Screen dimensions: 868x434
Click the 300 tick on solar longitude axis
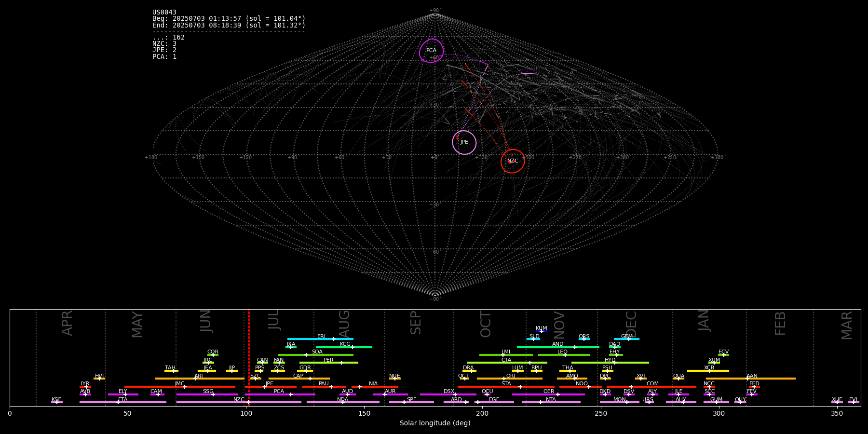719,413
